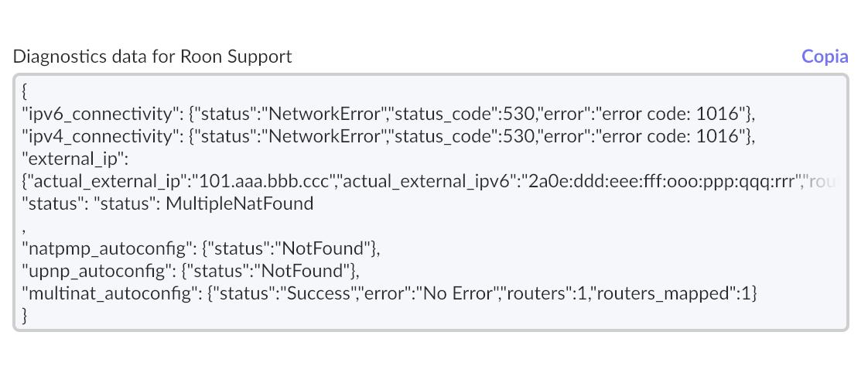Click the ipv4_connectivity key text
Image resolution: width=868 pixels, height=373 pixels.
click(x=101, y=136)
